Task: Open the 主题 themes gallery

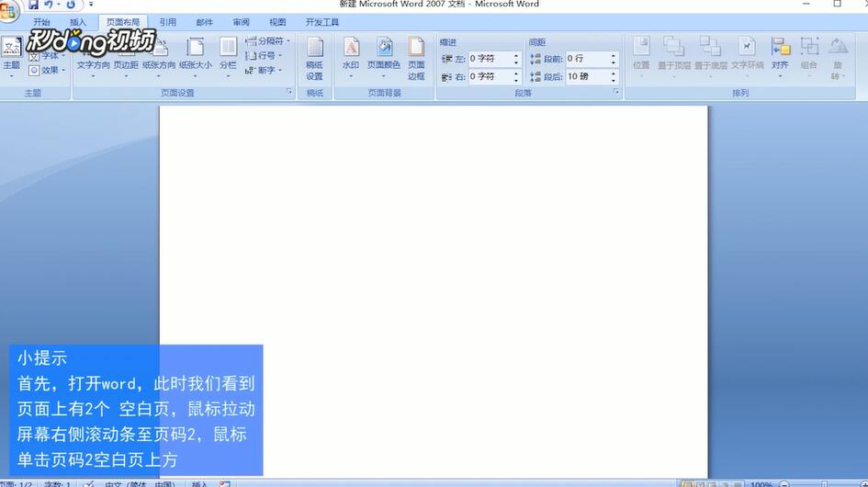Action: point(12,58)
